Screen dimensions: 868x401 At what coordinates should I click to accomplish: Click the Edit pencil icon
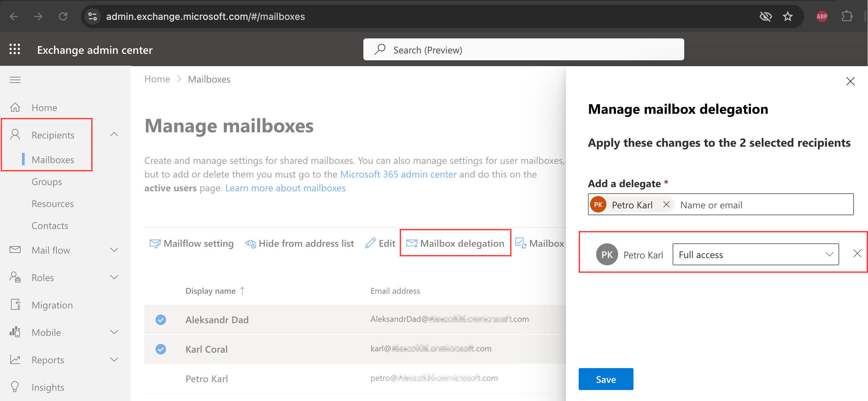coord(371,243)
